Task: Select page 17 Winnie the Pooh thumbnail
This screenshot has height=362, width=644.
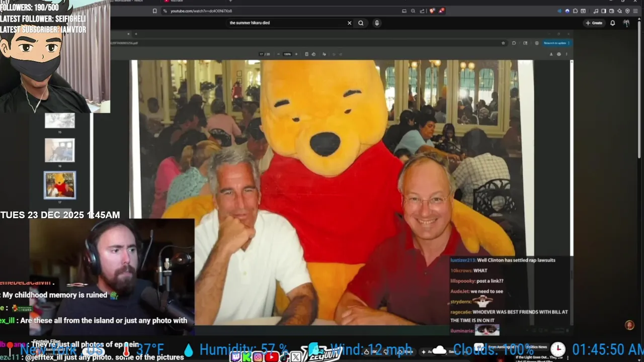Action: [60, 185]
